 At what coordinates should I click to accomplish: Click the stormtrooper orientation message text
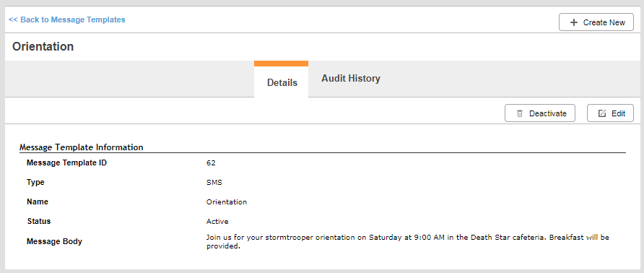tap(407, 243)
